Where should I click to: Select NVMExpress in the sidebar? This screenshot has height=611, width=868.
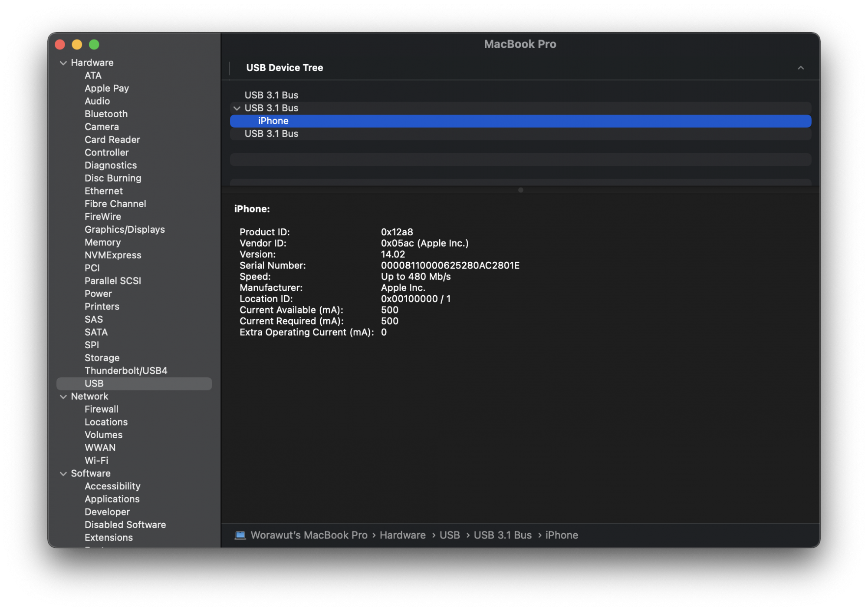[113, 255]
